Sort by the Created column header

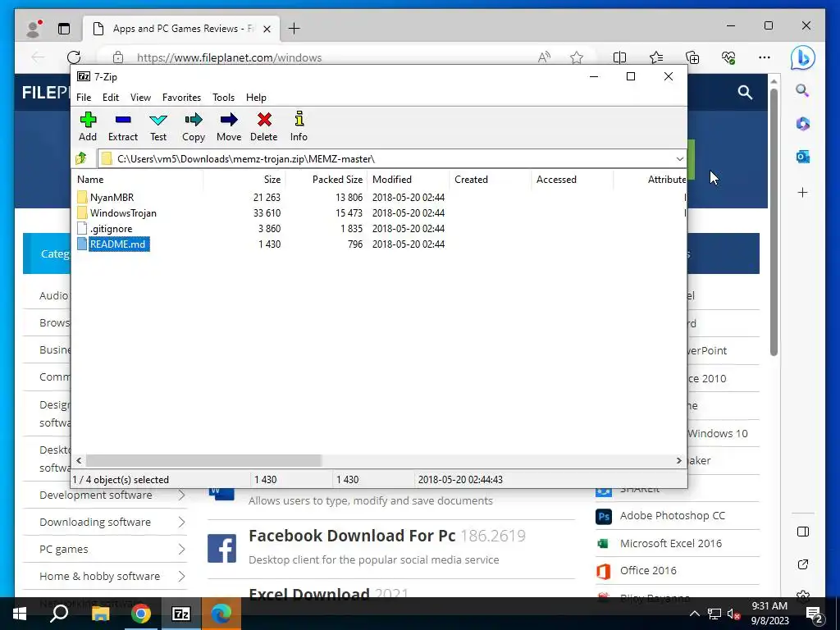[x=491, y=180]
